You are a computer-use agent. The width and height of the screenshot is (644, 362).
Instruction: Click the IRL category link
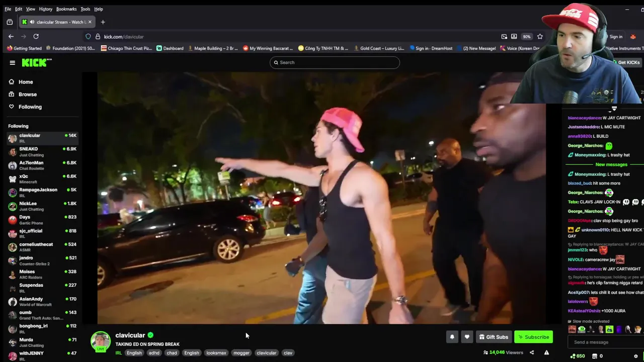(119, 352)
